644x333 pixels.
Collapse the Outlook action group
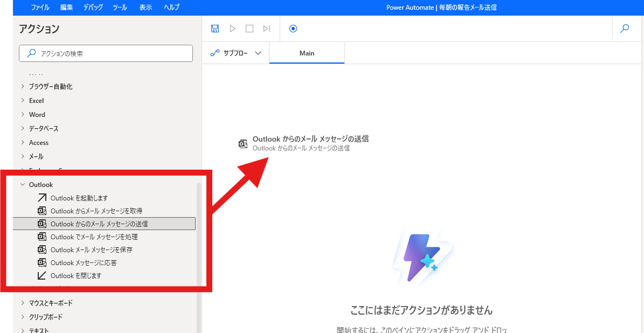23,185
